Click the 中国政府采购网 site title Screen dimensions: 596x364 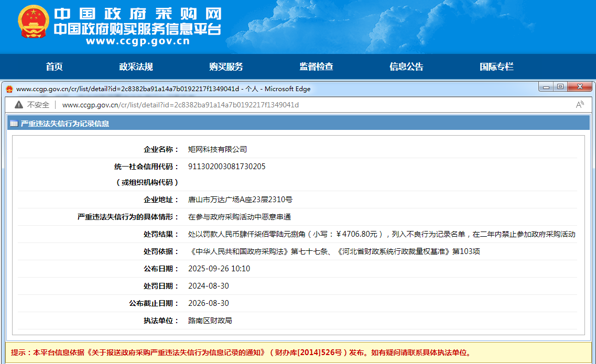click(137, 14)
